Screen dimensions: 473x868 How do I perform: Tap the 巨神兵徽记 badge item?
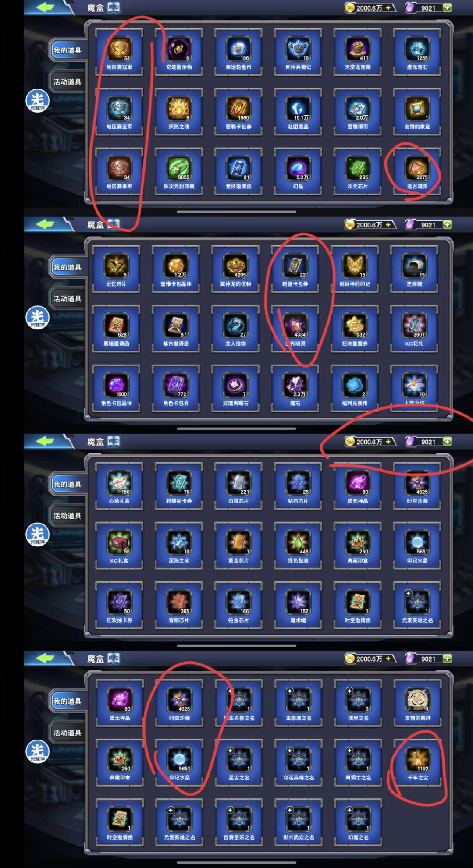(x=298, y=52)
